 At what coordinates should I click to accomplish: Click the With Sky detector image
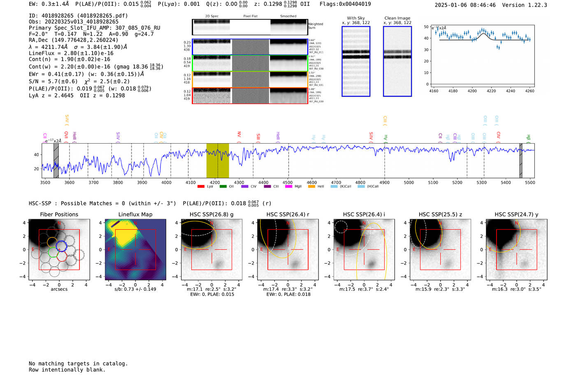point(356,61)
